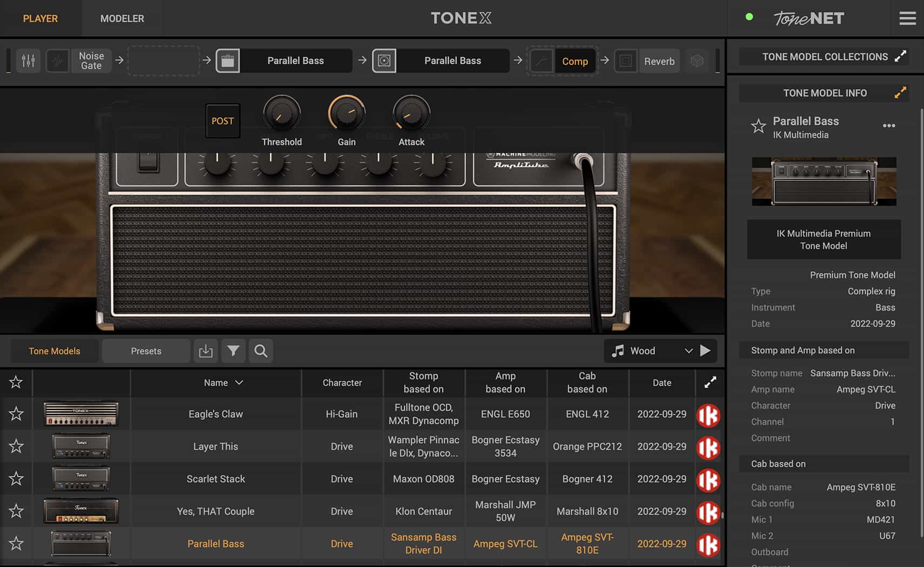Favorite the Scarlet Stack tone model
Screen dimensions: 924x567
click(16, 479)
